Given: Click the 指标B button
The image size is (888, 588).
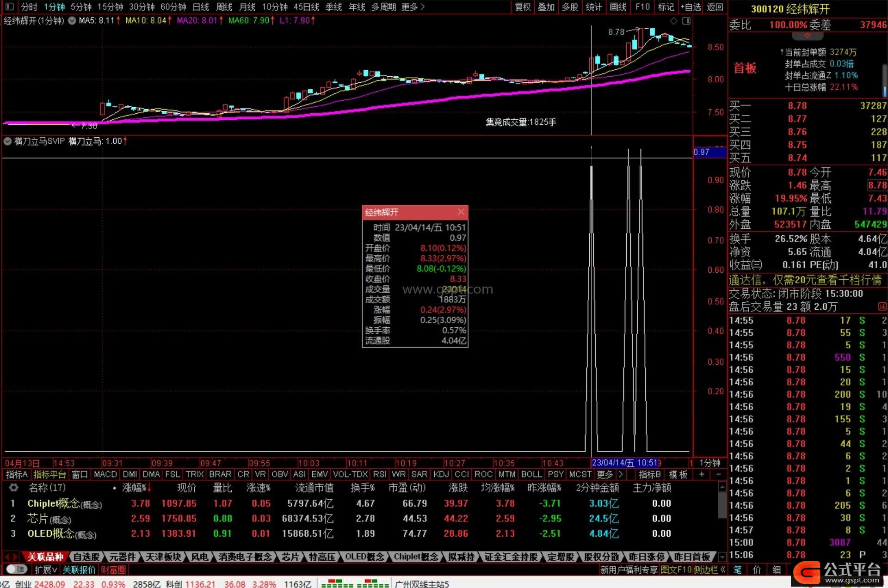Looking at the screenshot, I should coord(650,474).
